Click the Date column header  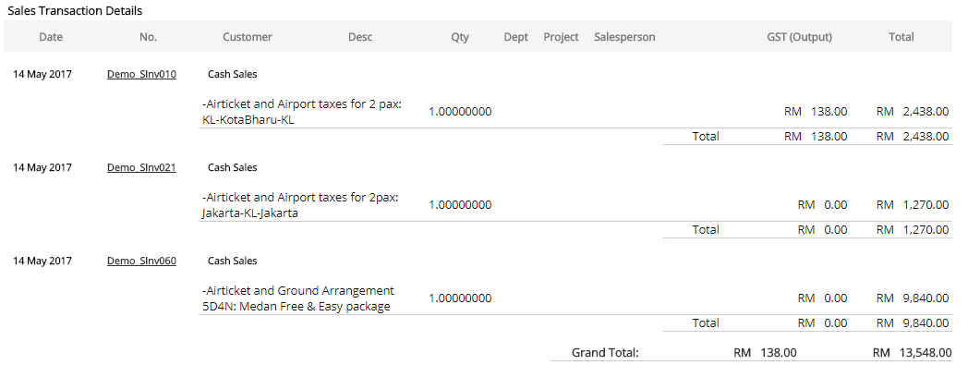51,37
